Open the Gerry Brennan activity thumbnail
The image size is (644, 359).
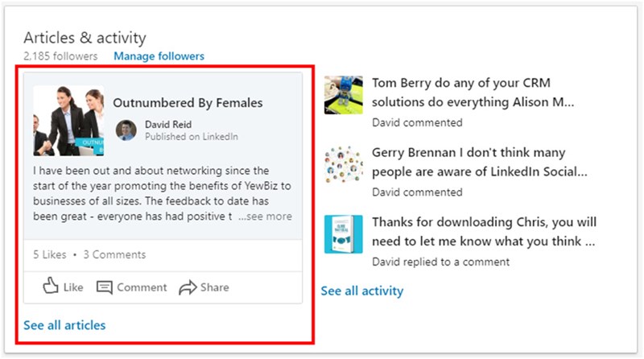point(343,165)
